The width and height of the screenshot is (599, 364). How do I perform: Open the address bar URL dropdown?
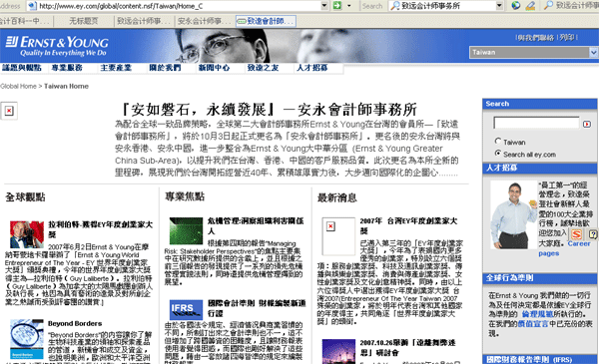[324, 6]
